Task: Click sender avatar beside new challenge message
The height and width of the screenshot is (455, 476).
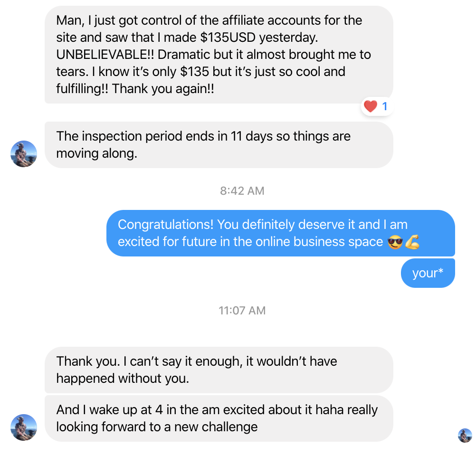Action: click(24, 427)
